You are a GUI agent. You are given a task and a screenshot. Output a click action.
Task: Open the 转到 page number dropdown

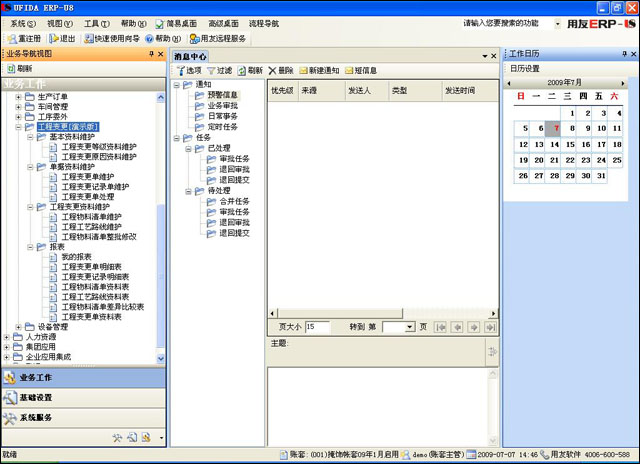(x=409, y=327)
